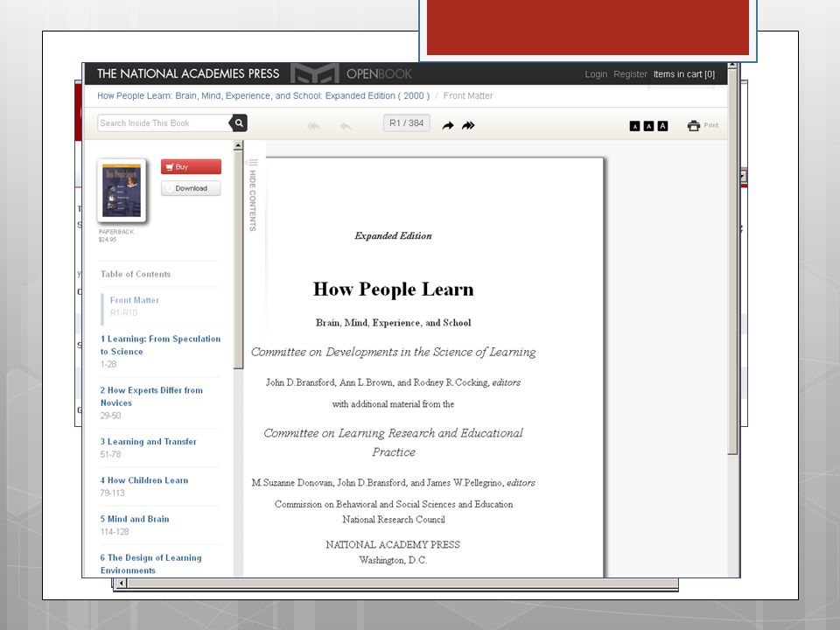Click the Download button

tap(191, 188)
